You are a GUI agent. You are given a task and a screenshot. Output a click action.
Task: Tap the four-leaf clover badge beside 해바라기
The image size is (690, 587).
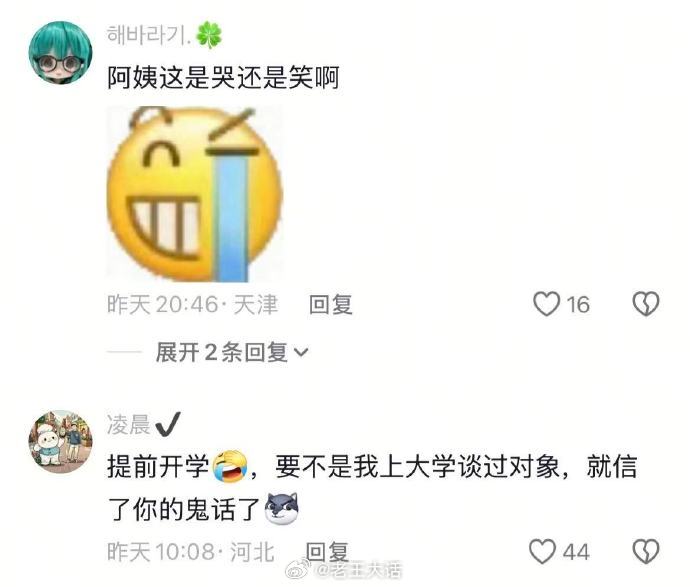pos(209,35)
